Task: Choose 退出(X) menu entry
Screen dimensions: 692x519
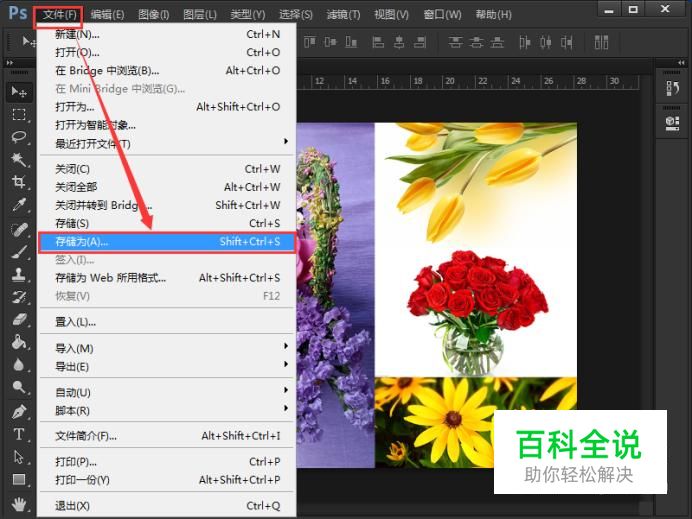Action: click(x=167, y=506)
